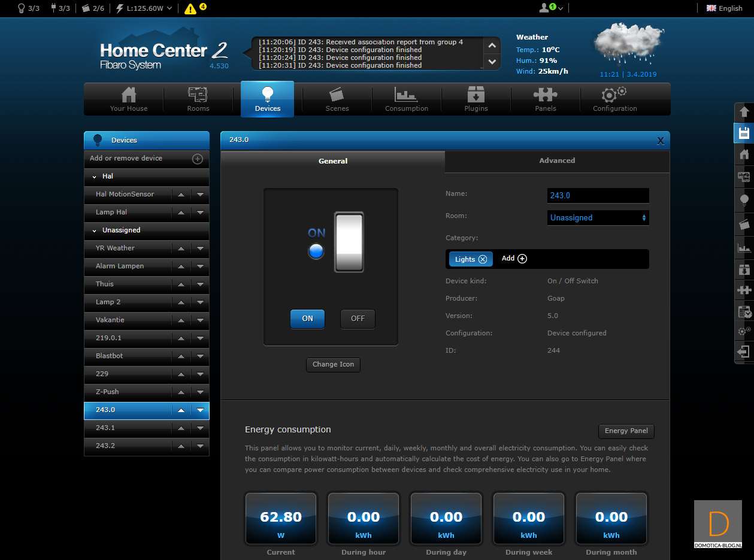Screen dimensions: 754x560
Task: Click the sidebar Save floppy disk icon
Action: point(744,133)
